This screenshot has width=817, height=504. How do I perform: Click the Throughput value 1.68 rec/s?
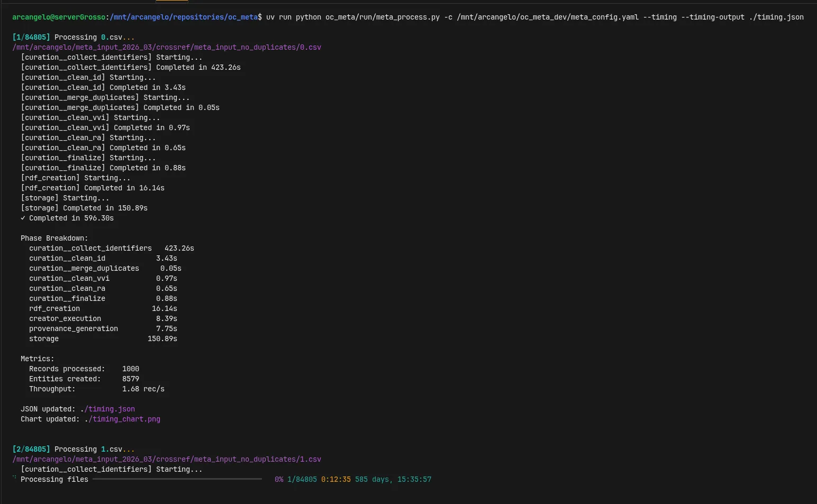point(143,389)
